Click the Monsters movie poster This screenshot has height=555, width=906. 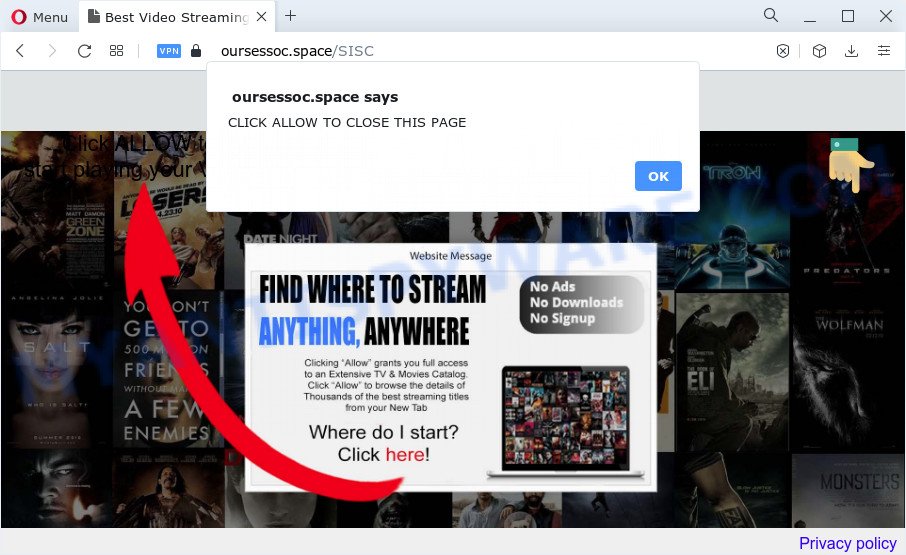click(x=848, y=490)
